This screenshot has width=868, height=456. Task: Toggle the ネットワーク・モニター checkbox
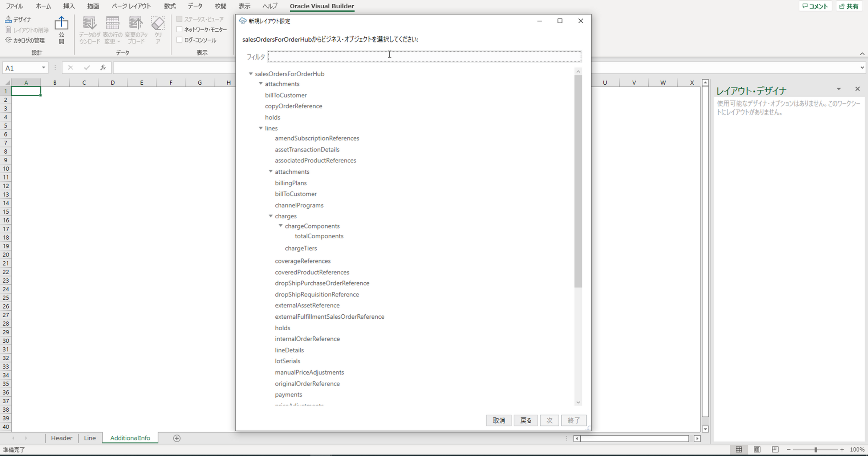[x=179, y=29]
